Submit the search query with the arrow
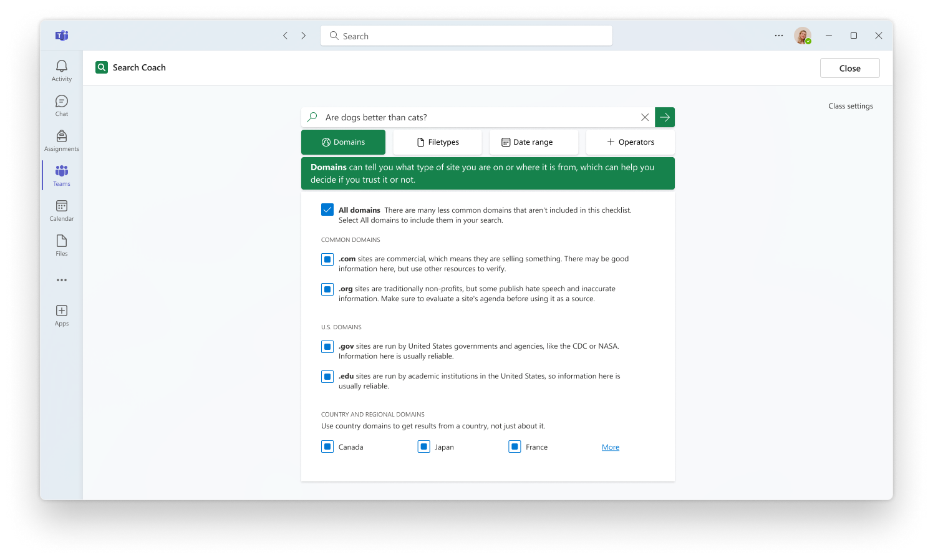Viewport: 933px width, 560px height. (x=664, y=117)
